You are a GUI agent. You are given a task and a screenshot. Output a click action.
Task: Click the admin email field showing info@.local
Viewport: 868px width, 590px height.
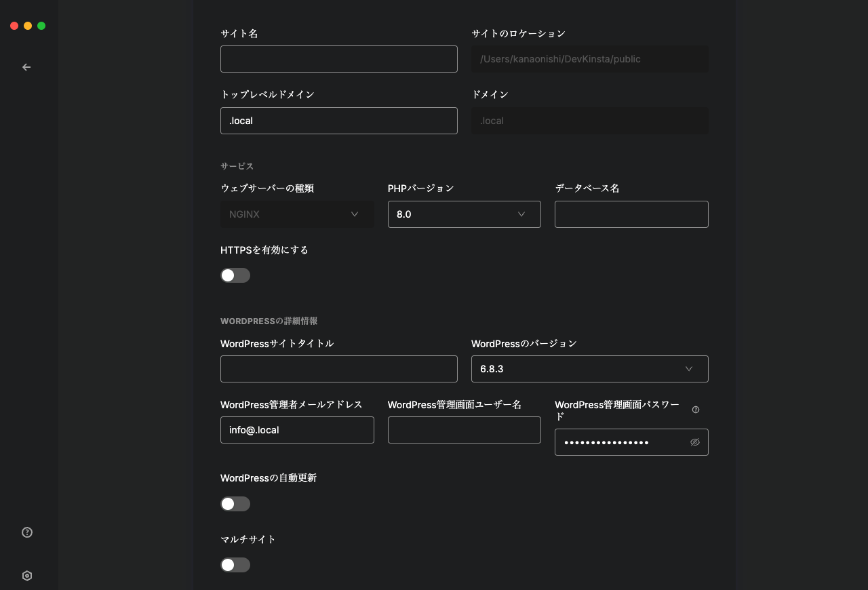297,430
